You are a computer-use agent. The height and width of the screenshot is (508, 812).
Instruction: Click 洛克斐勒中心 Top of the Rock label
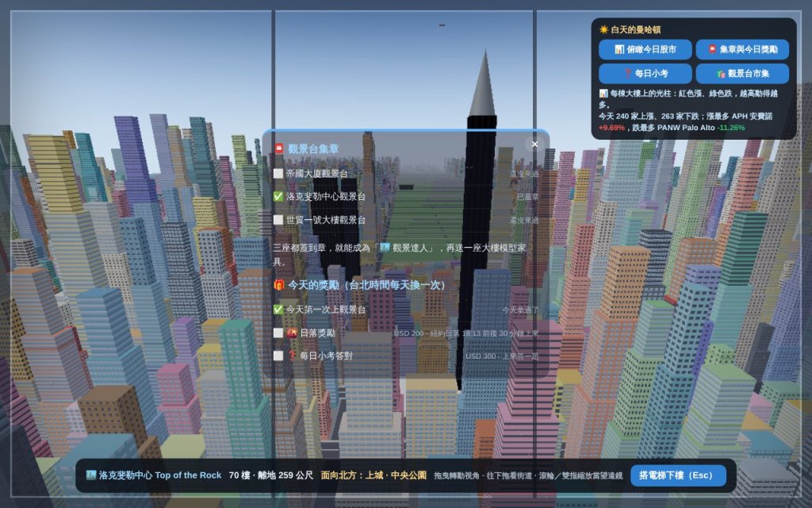[160, 475]
